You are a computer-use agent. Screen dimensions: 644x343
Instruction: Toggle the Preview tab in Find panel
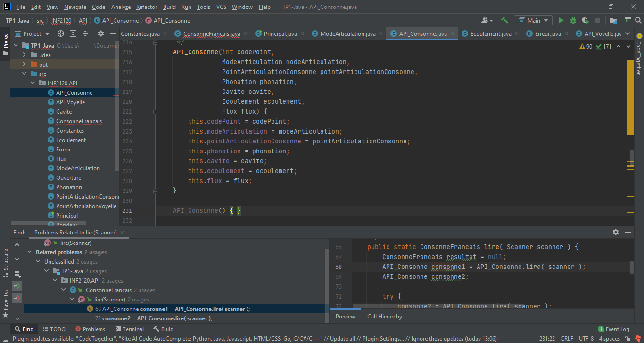click(x=345, y=317)
